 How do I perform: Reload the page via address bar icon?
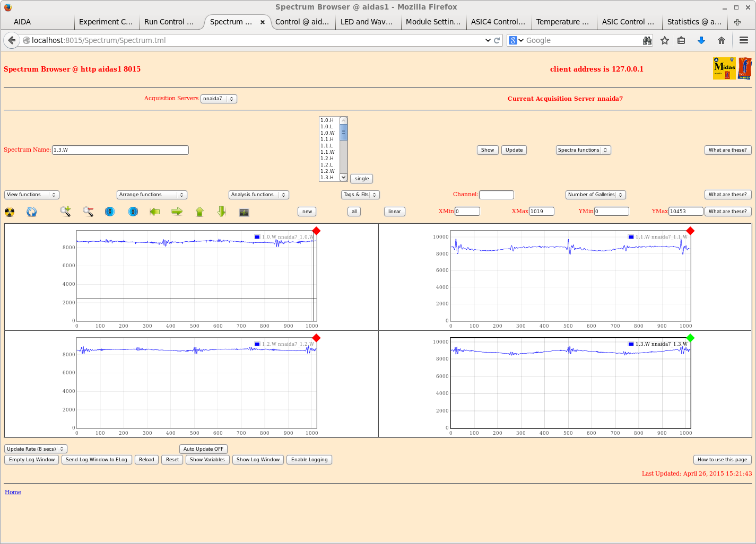click(497, 40)
